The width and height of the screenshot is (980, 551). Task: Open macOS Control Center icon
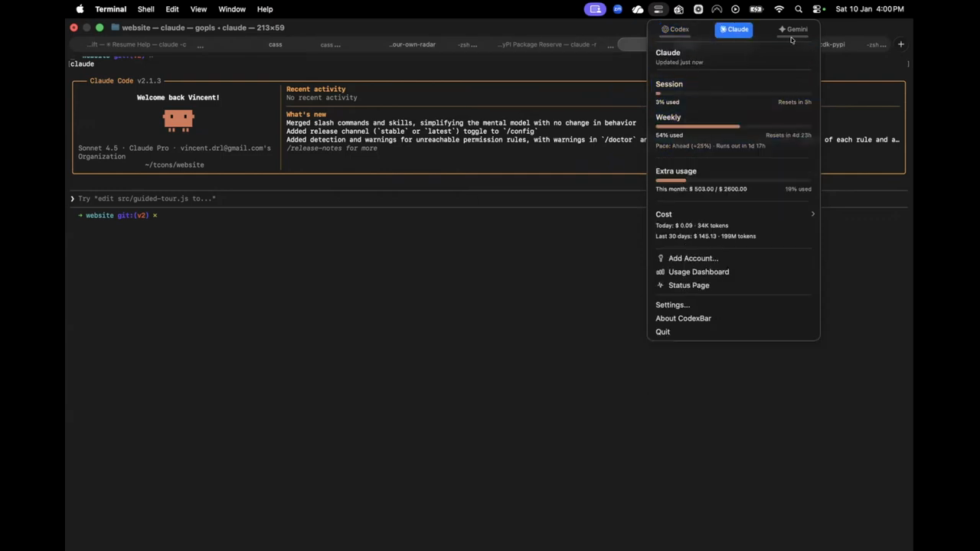pyautogui.click(x=818, y=9)
